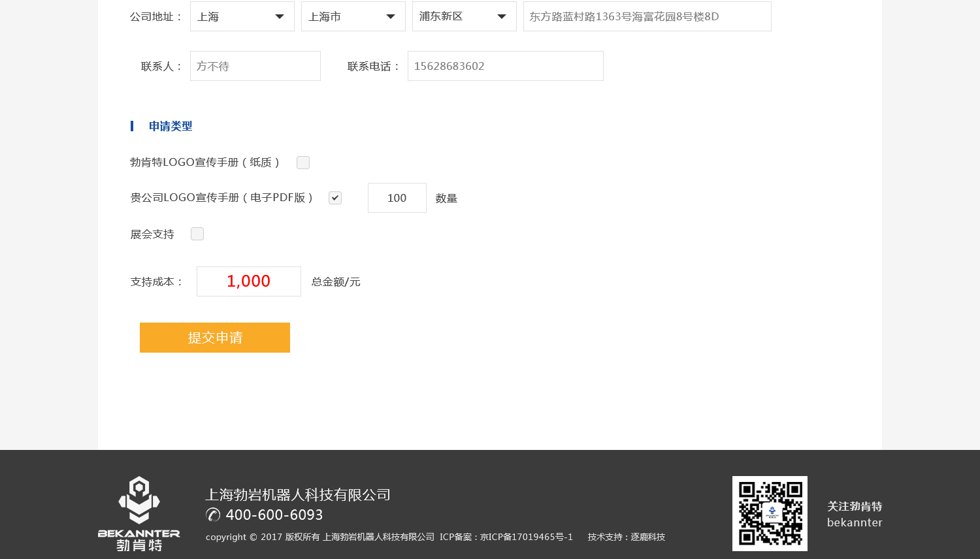Click the quantity field showing 100
This screenshot has width=980, height=559.
pos(397,198)
